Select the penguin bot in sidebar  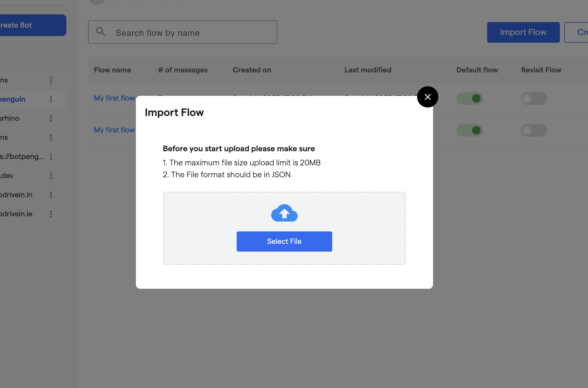tap(13, 99)
